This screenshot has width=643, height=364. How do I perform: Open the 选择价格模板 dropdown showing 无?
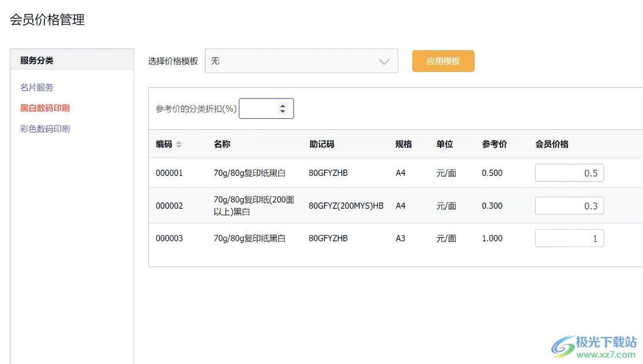301,61
